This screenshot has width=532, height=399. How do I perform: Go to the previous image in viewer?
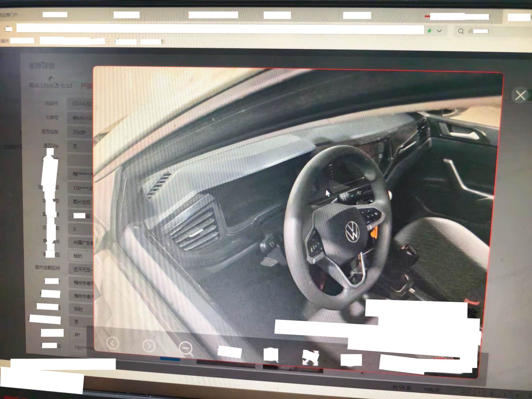tap(113, 343)
